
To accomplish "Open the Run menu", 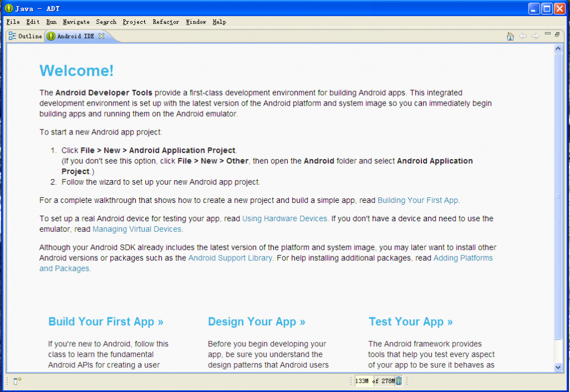I will coord(51,22).
